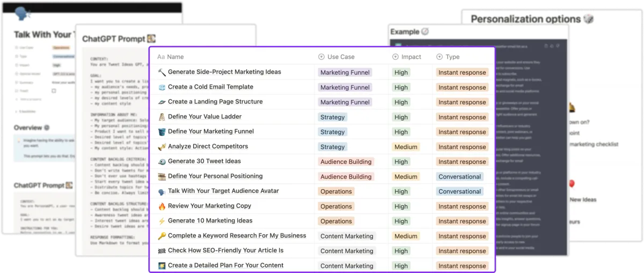Image resolution: width=644 pixels, height=273 pixels.
Task: Click the key emoji beside Complete a Keyword Research
Action: (162, 236)
